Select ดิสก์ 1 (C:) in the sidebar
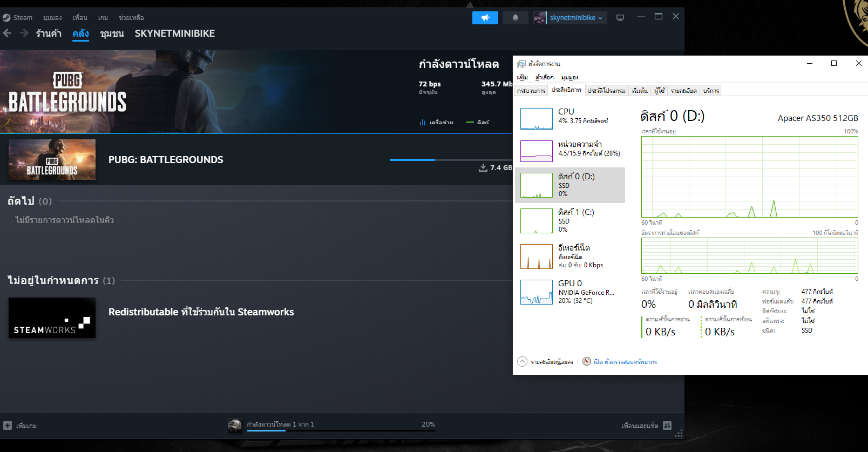This screenshot has width=868, height=452. click(x=570, y=221)
